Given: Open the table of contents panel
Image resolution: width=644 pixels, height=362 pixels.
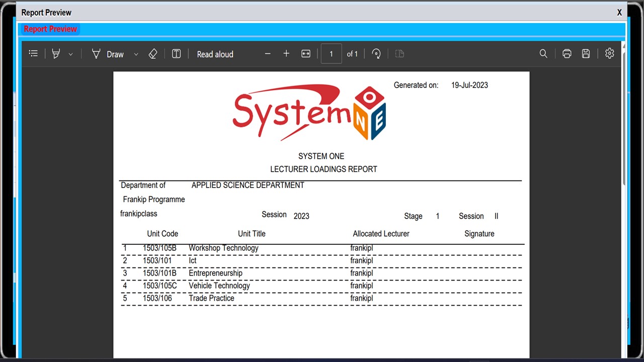Looking at the screenshot, I should pyautogui.click(x=33, y=54).
